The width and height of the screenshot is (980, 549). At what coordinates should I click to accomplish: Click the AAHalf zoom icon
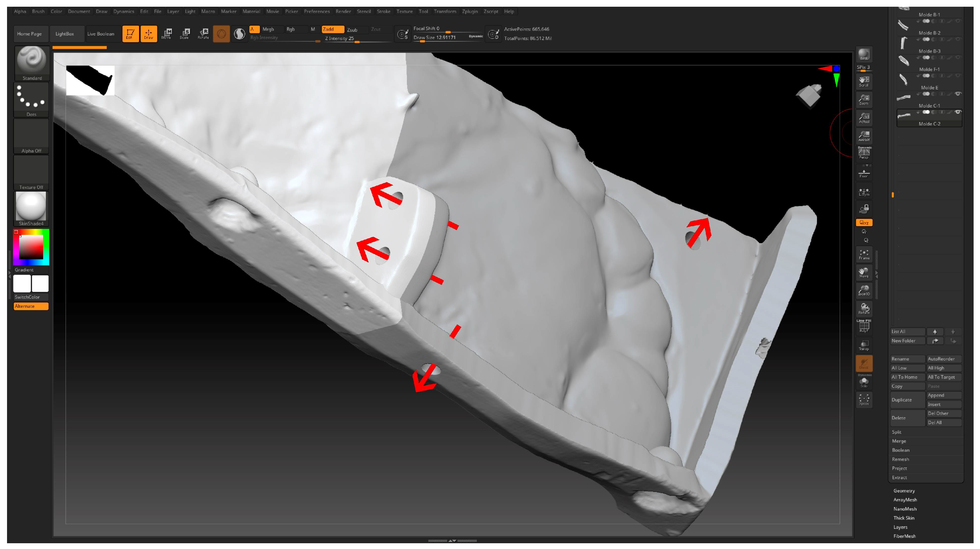(864, 136)
